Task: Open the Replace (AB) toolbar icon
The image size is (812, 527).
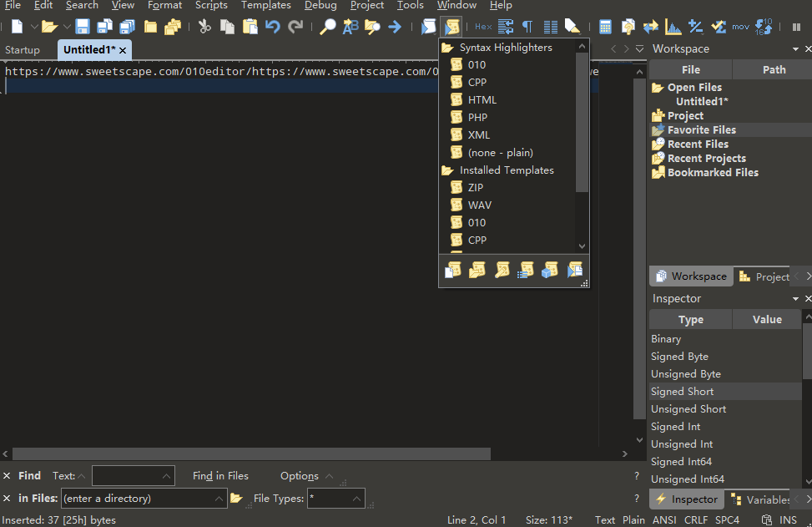Action: coord(350,27)
